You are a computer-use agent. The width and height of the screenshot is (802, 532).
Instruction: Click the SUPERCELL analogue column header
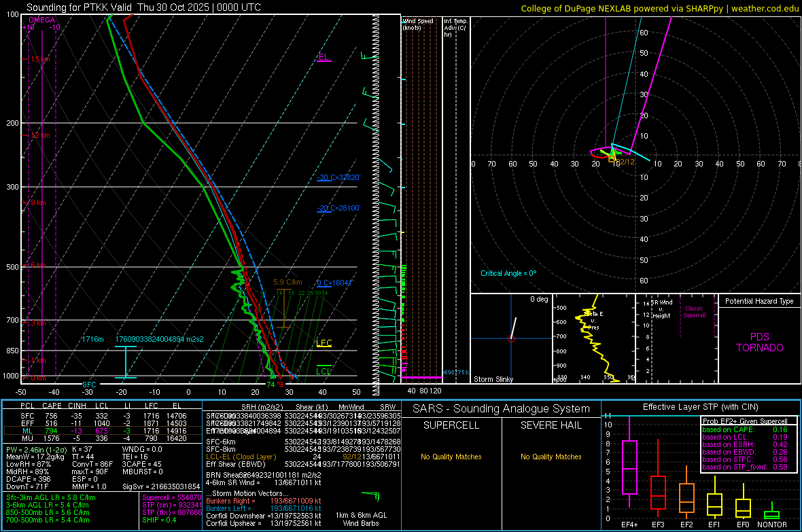(451, 425)
